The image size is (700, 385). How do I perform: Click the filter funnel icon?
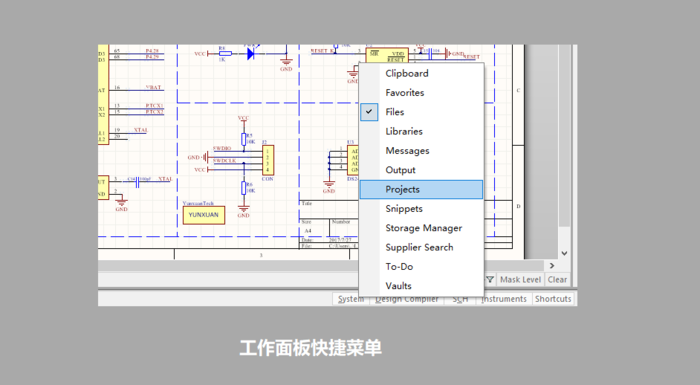coord(490,280)
